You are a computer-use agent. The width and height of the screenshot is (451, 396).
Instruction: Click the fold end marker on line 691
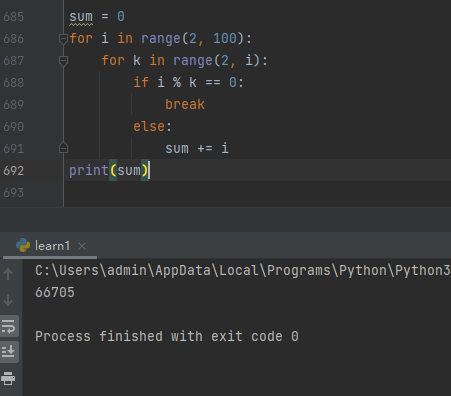[x=63, y=148]
